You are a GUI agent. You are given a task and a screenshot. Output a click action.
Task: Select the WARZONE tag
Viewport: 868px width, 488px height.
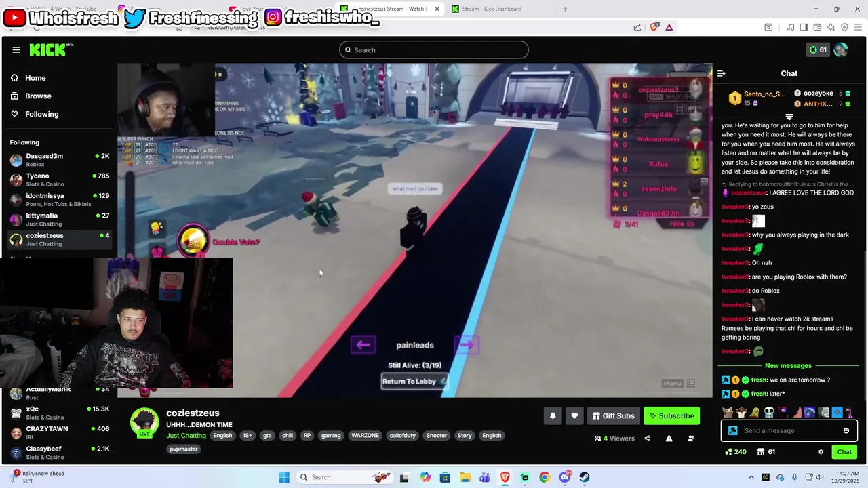pos(365,436)
